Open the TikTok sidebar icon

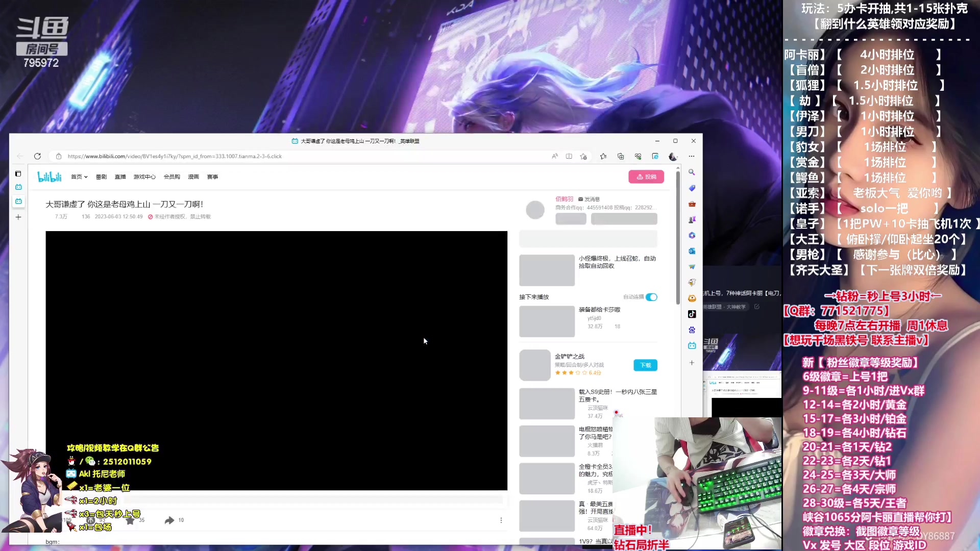click(x=692, y=314)
